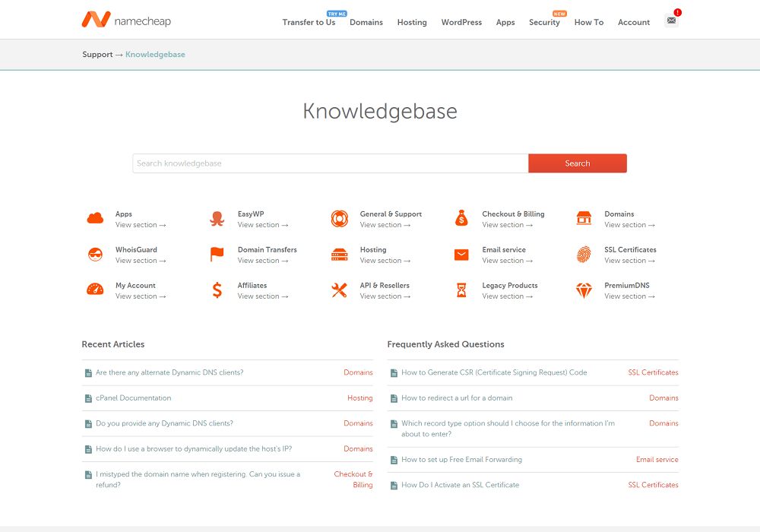Click document icon beside mistyped domain name article
Image resolution: width=760 pixels, height=532 pixels.
tap(88, 475)
